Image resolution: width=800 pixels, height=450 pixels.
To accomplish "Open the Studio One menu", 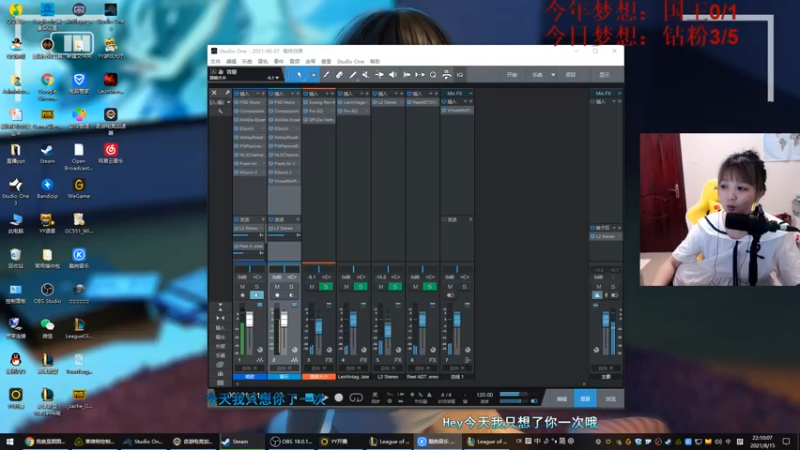I will click(x=351, y=61).
